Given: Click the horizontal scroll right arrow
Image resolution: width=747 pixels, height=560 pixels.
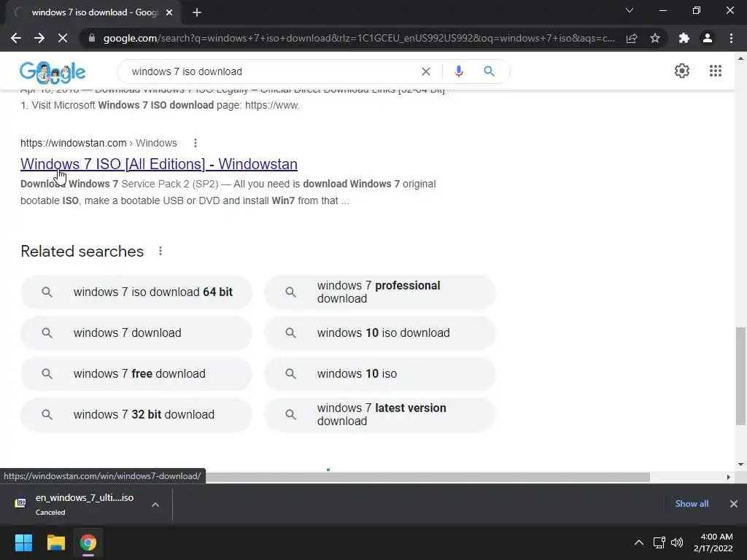Looking at the screenshot, I should (728, 477).
